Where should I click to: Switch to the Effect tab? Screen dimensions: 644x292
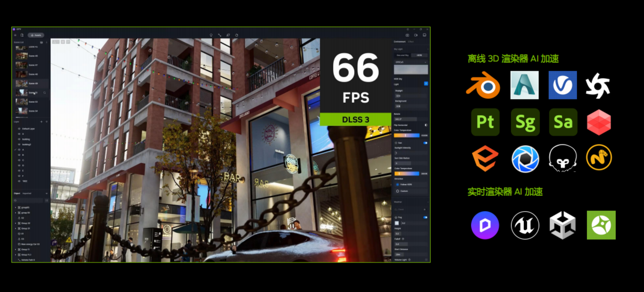[411, 42]
